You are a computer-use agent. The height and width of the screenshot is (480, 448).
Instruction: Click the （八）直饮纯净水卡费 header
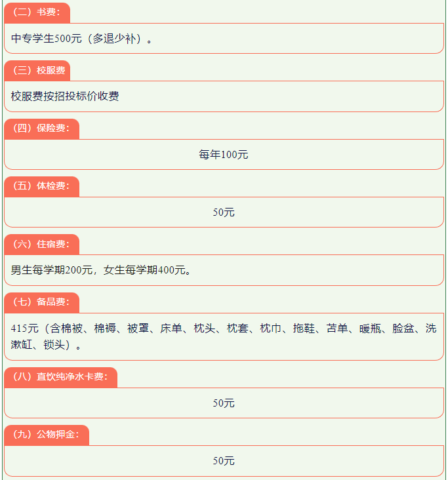click(x=60, y=377)
